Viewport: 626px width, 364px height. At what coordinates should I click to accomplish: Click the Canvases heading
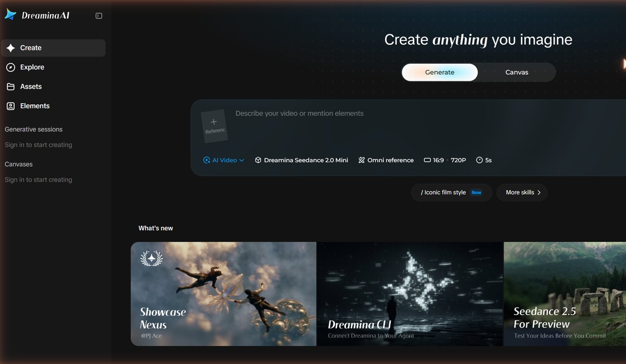19,164
